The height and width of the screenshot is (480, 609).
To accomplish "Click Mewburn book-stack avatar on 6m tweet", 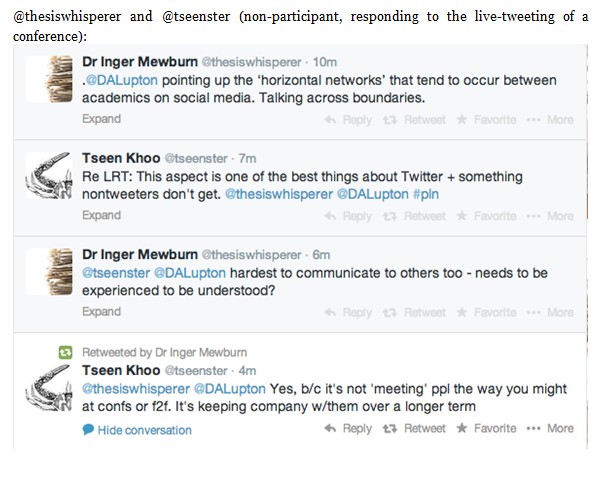I will tap(49, 272).
